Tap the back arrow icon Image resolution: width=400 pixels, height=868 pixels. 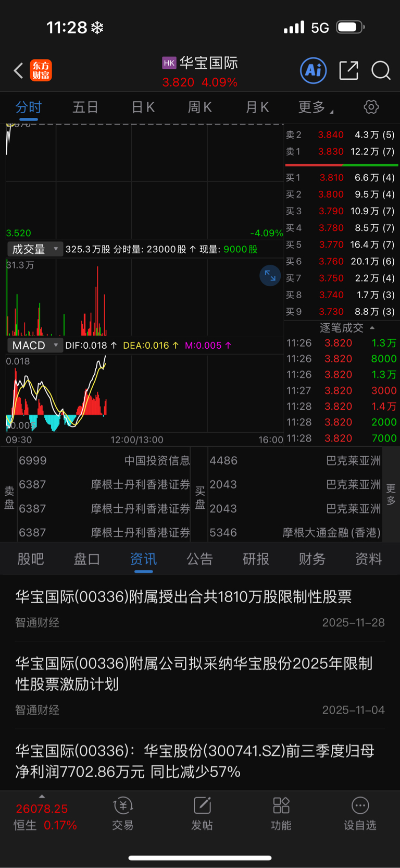18,70
